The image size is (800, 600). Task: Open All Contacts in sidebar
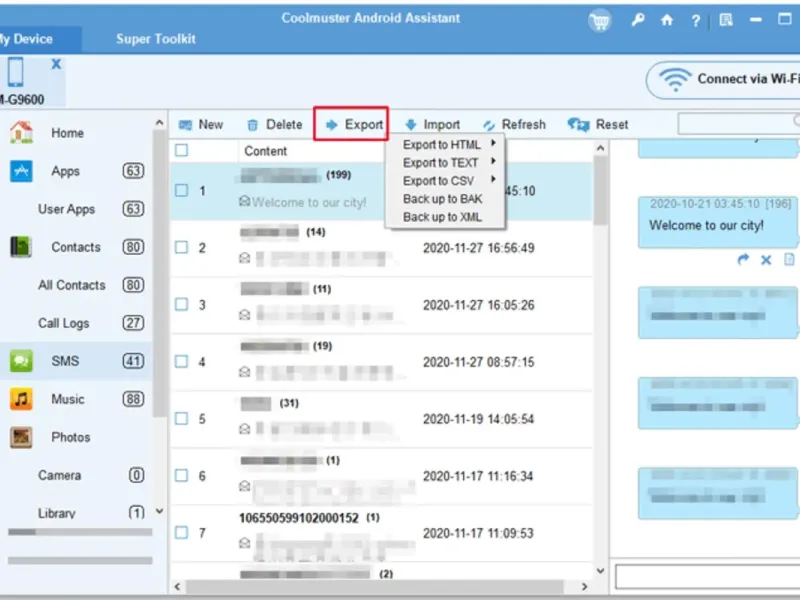[x=71, y=285]
